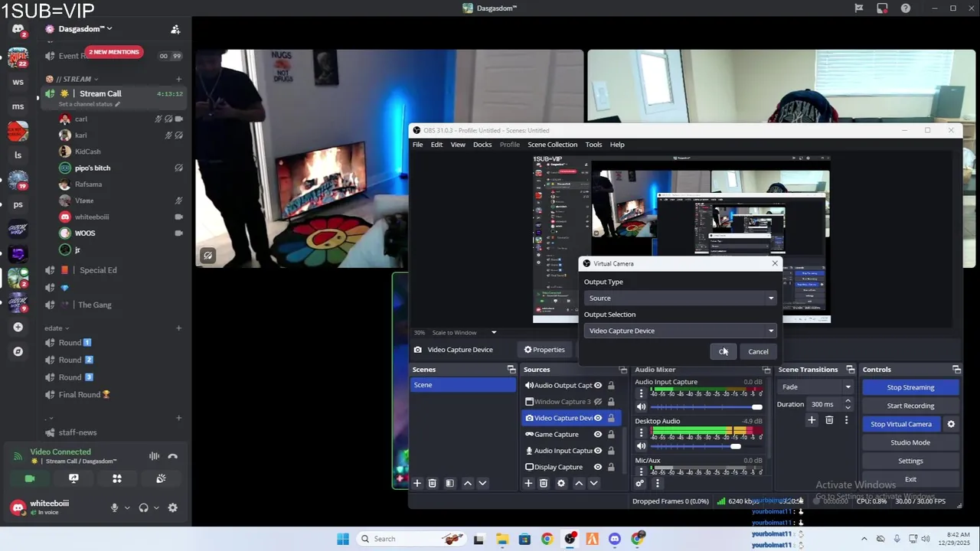The height and width of the screenshot is (551, 980).
Task: Click Stop Streaming button
Action: pyautogui.click(x=910, y=387)
